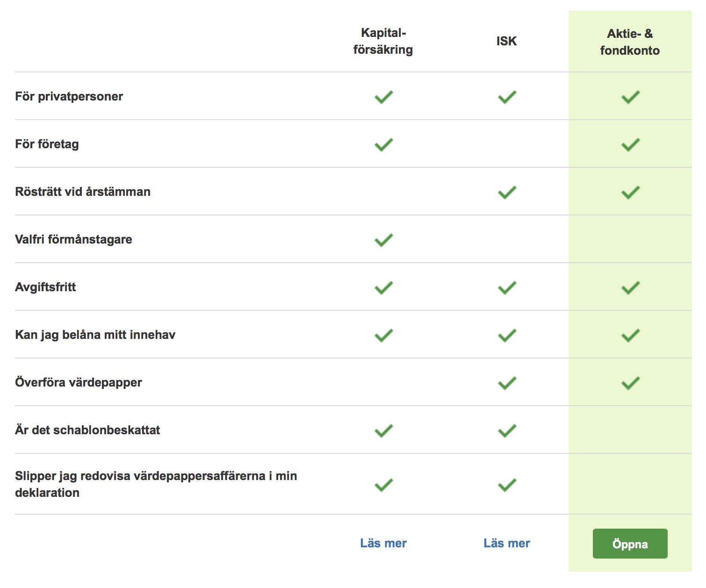Click Aktie- & fondkonto checkmark for För företag

point(630,144)
